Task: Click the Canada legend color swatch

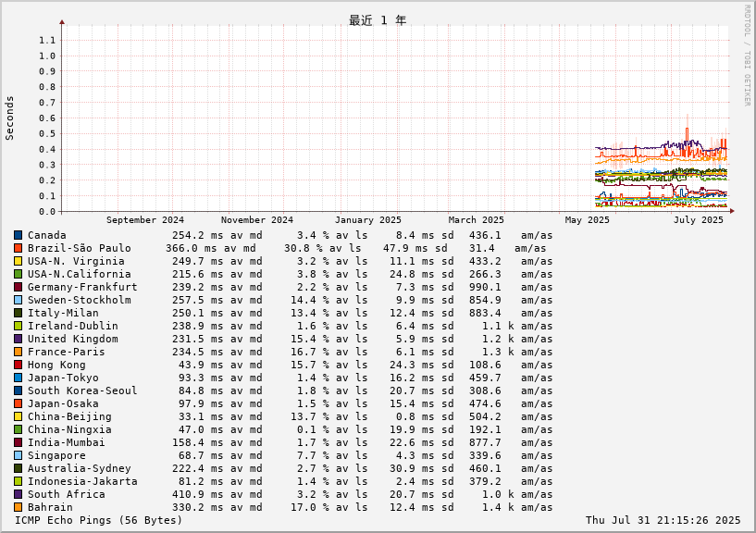Action: pos(18,235)
